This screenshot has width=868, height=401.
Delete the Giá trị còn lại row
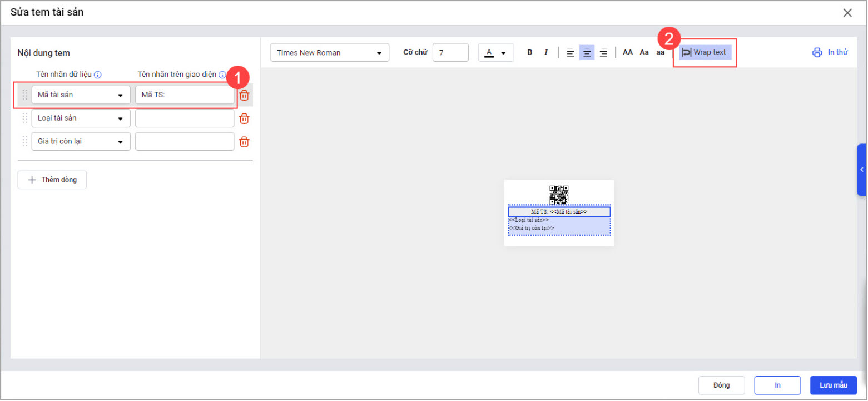(244, 142)
